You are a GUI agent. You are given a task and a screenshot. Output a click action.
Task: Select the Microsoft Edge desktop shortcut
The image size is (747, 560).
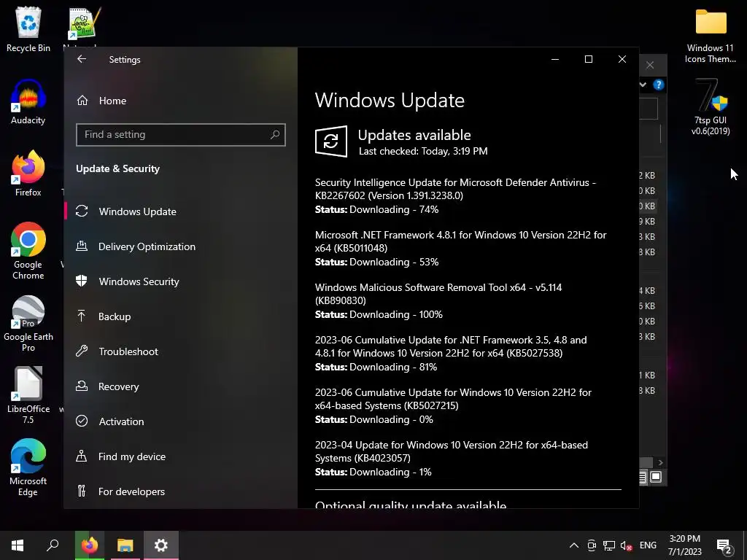pos(28,467)
